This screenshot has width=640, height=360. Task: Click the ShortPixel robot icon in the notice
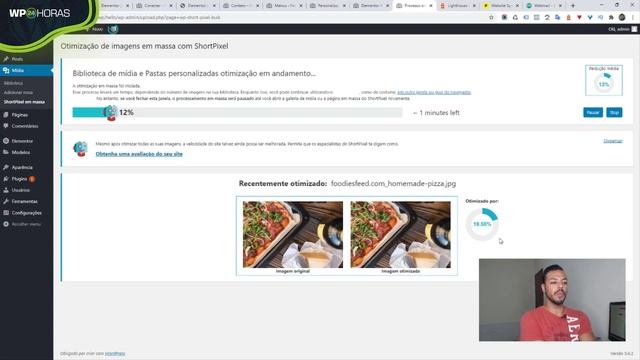(80, 149)
